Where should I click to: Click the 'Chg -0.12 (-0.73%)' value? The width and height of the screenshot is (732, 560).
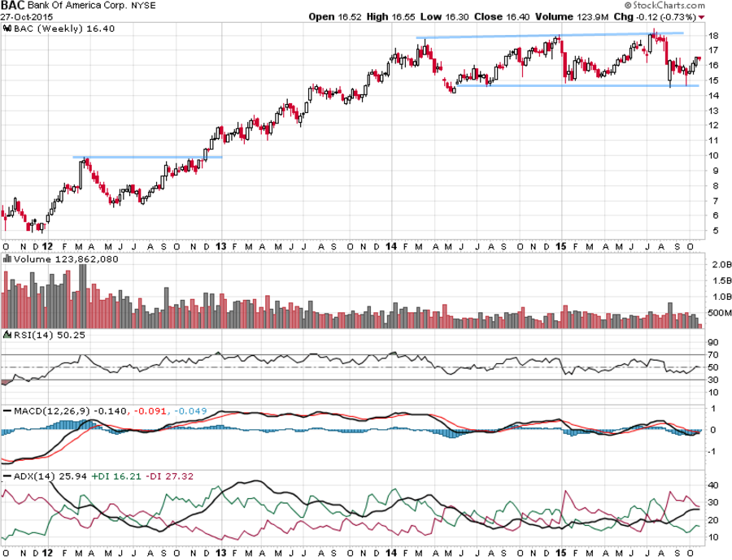click(655, 17)
